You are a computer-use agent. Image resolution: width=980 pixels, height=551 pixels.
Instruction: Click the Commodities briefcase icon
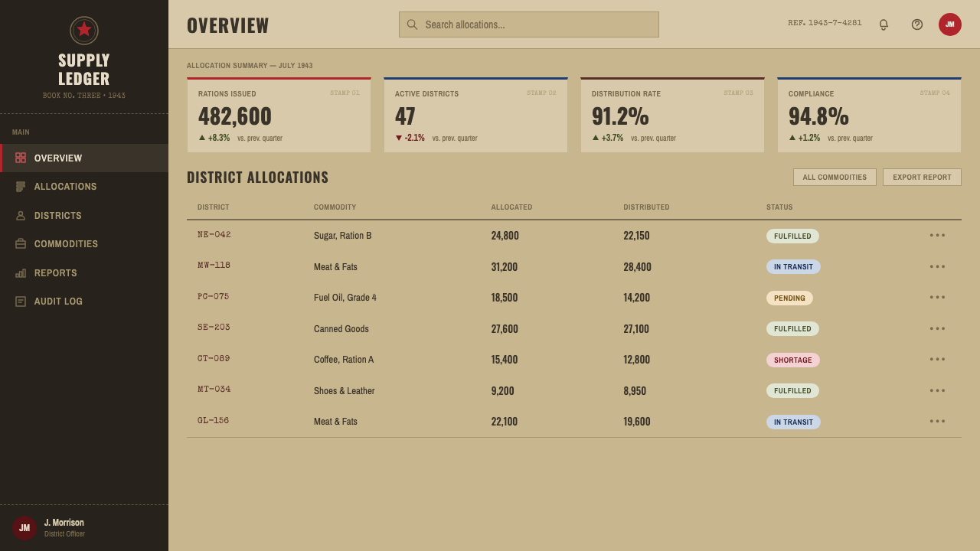point(21,244)
